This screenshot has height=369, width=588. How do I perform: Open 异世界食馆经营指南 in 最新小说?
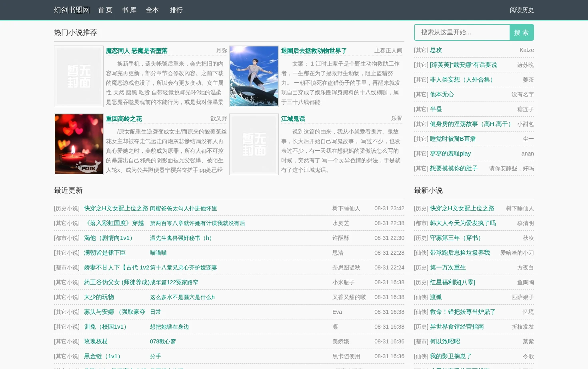tap(457, 327)
